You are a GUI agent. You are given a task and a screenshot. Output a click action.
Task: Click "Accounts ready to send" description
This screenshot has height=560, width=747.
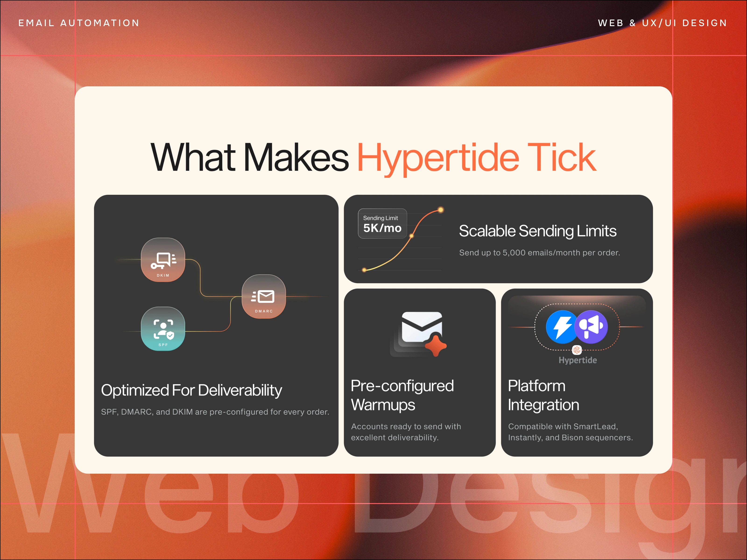click(406, 432)
